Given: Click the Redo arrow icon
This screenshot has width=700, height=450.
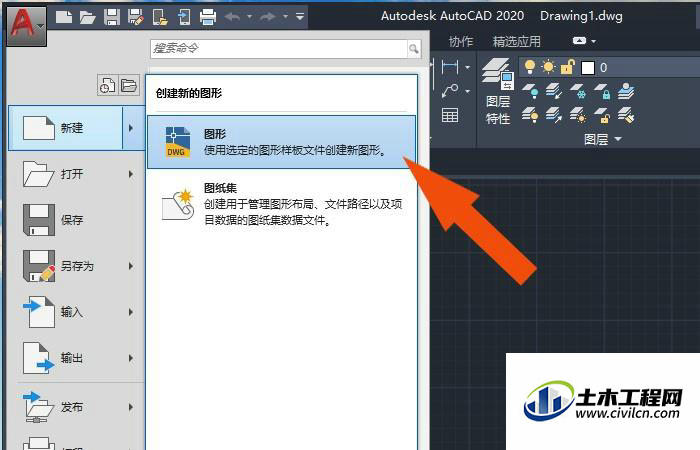Looking at the screenshot, I should click(268, 17).
